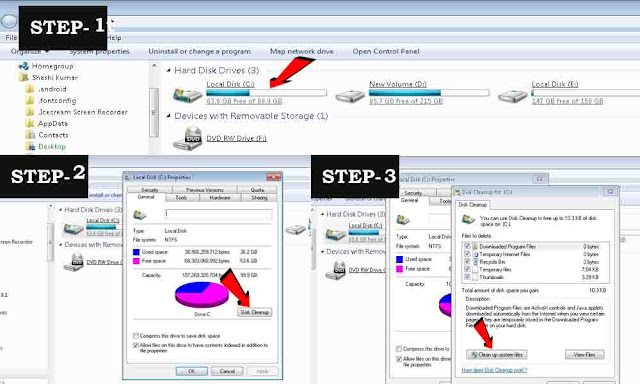Click the drive label input field in Step 2 Properties
640x384 pixels.
pos(218,214)
